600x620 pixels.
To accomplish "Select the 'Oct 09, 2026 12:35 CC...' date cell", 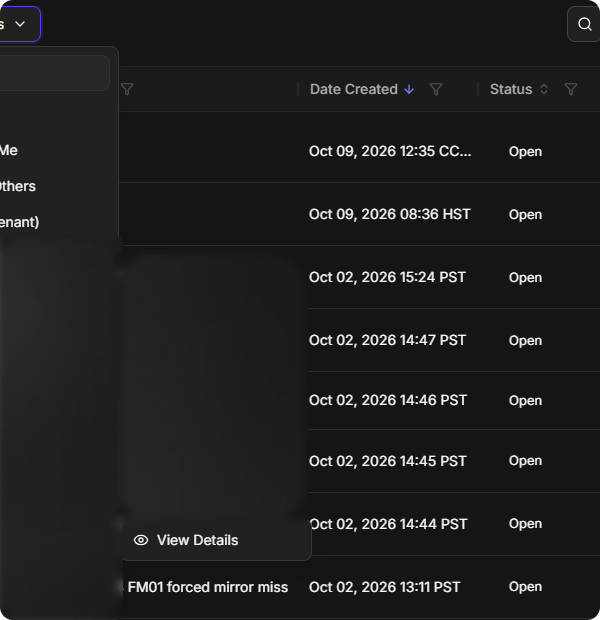I will pos(390,151).
